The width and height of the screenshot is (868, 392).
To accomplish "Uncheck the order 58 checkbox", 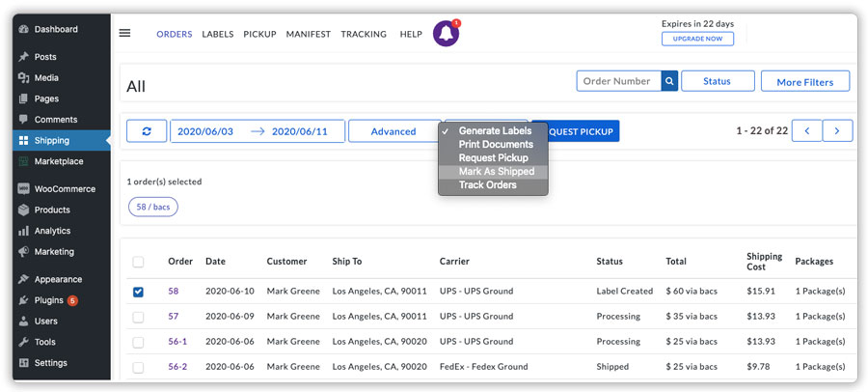I will [x=138, y=292].
